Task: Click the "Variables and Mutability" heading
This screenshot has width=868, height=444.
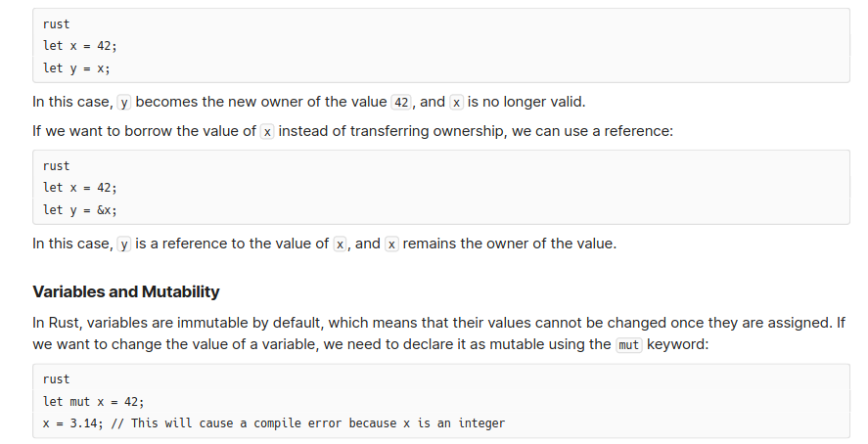Action: tap(126, 291)
